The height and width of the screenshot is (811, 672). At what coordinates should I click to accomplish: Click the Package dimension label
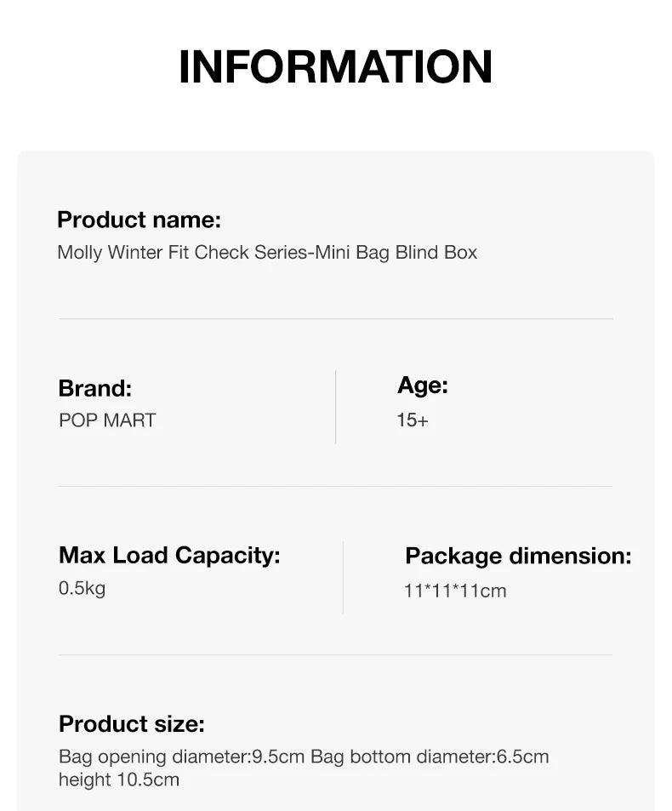pos(518,556)
